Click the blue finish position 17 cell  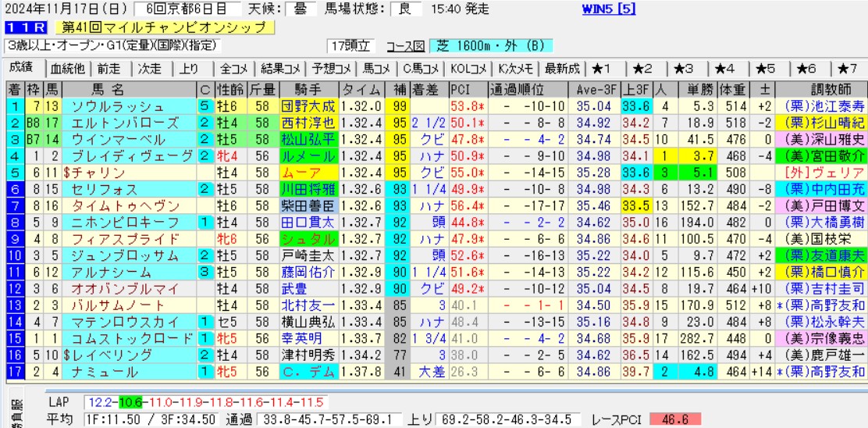[x=14, y=370]
